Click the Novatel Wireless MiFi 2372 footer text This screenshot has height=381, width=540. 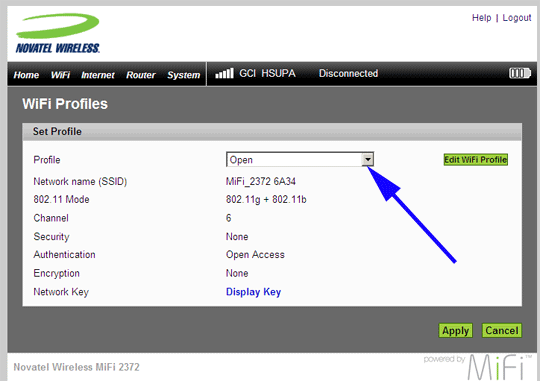pyautogui.click(x=76, y=367)
